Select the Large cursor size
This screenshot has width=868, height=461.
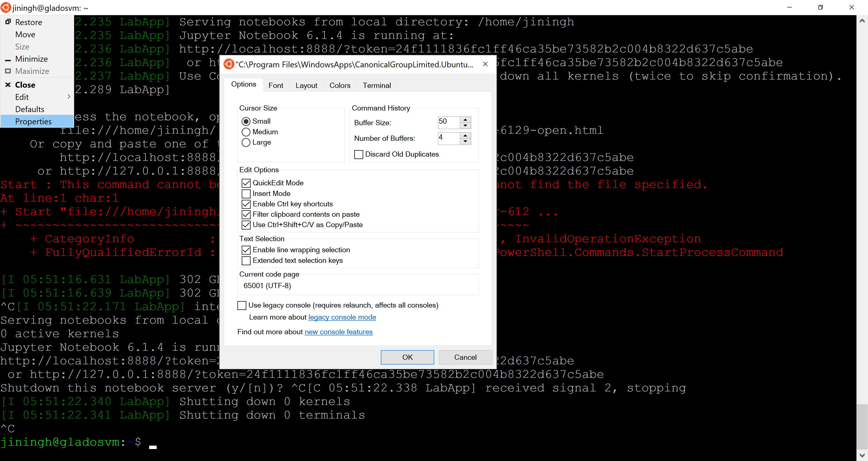pyautogui.click(x=246, y=142)
